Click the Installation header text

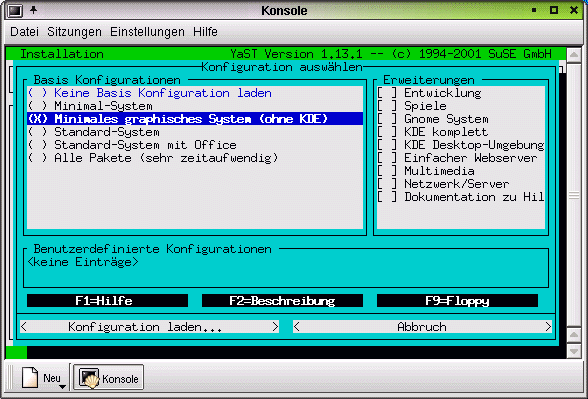62,54
